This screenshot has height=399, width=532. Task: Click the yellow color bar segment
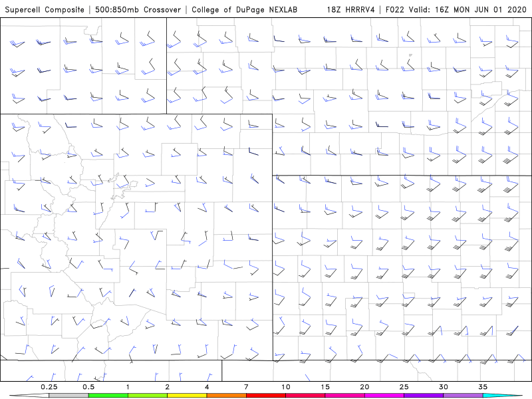pyautogui.click(x=187, y=396)
